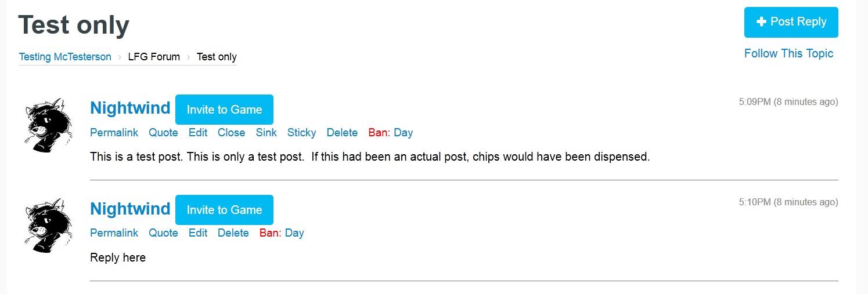868x294 pixels.
Task: Go to LFG Forum breadcrumb
Action: pyautogui.click(x=154, y=57)
